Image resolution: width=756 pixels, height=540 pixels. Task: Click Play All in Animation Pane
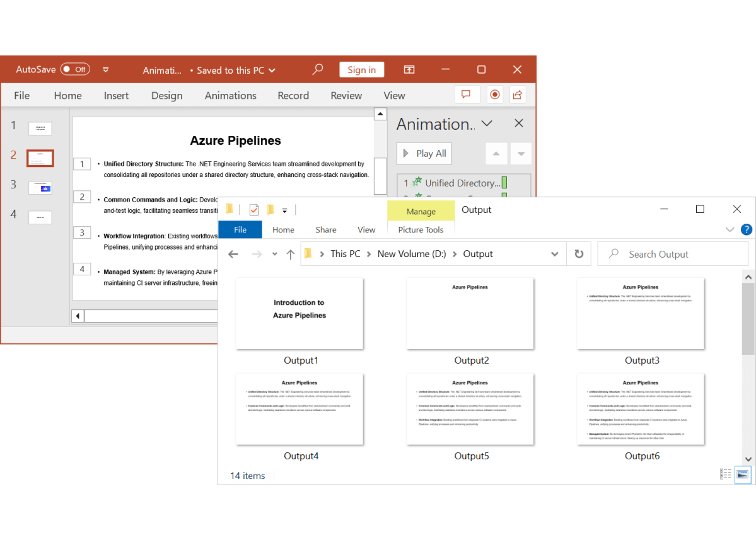(x=424, y=154)
